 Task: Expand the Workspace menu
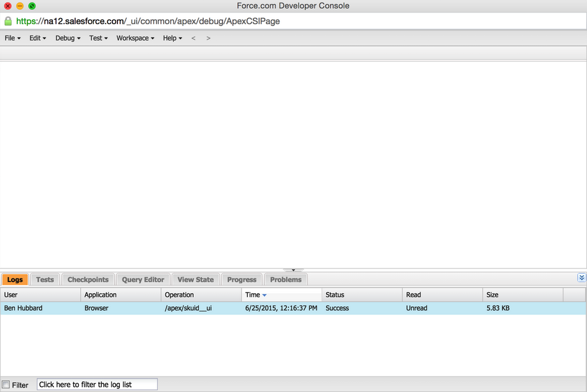135,38
